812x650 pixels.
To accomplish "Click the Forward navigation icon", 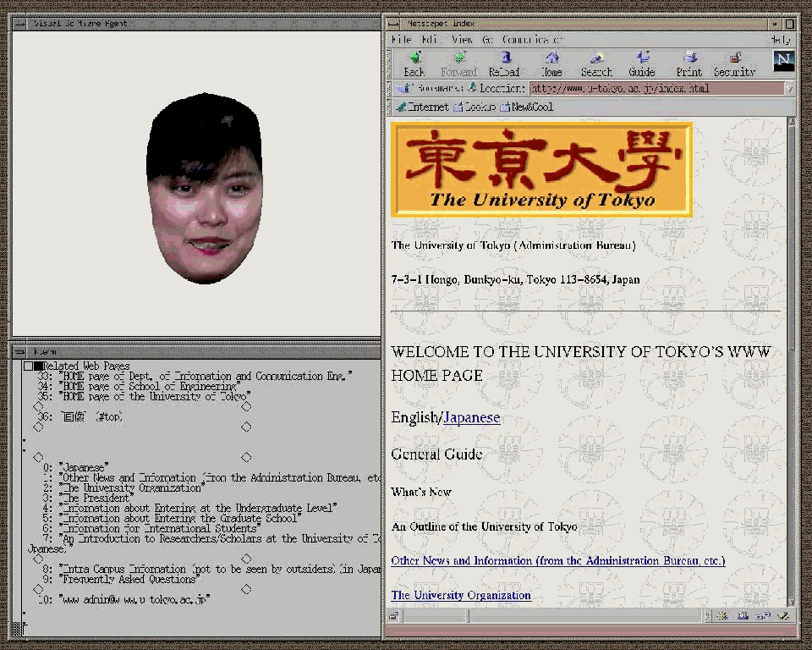I will point(458,64).
